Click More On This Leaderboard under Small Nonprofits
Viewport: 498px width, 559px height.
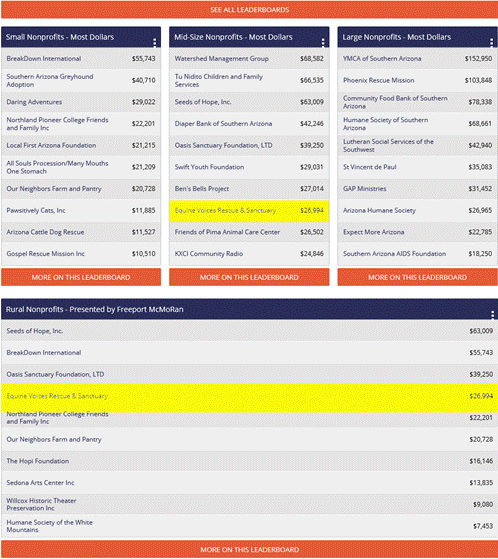pos(81,277)
